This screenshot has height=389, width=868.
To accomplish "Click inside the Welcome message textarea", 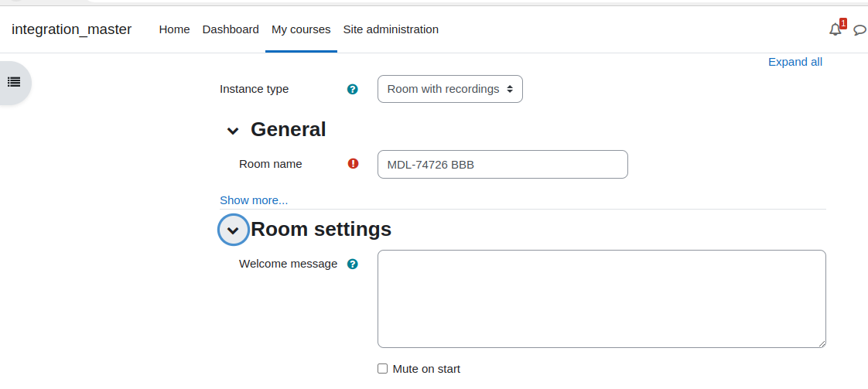I will click(x=602, y=299).
